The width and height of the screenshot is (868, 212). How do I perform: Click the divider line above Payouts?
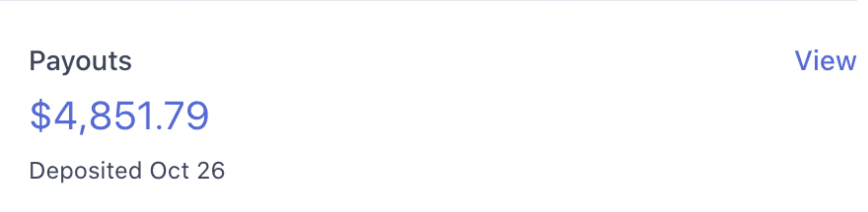click(x=428, y=1)
